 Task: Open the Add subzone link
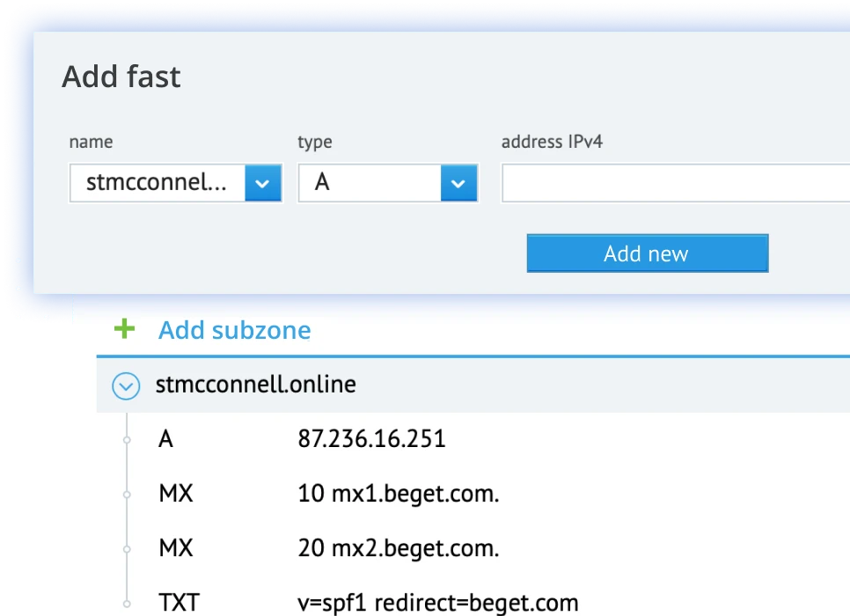point(233,329)
